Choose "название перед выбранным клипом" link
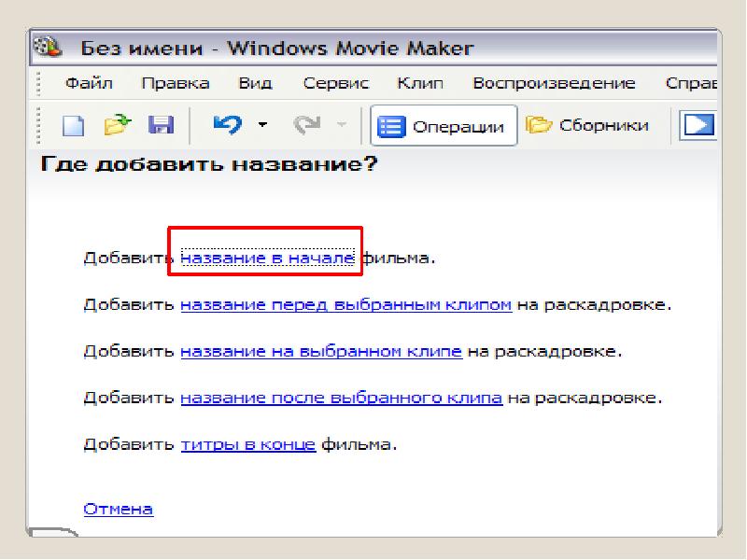747x560 pixels. (x=345, y=304)
